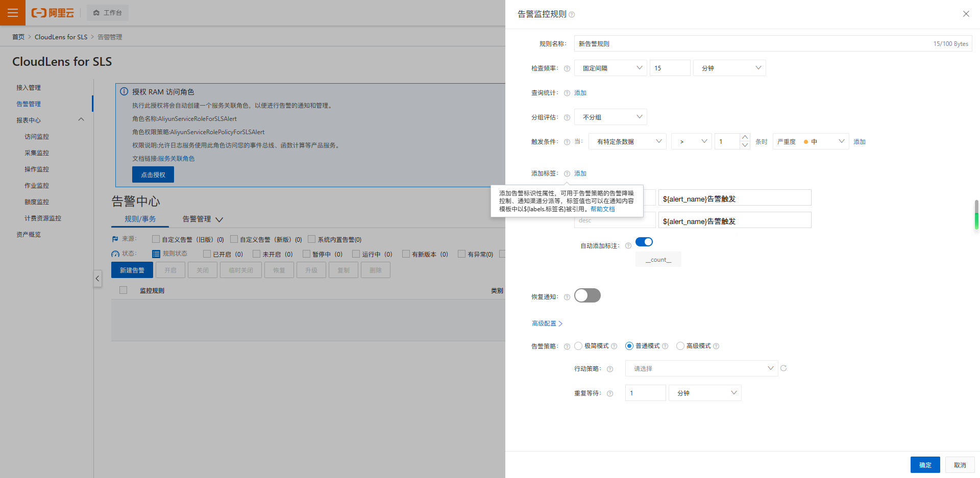980x478 pixels.
Task: Increase the trigger threshold with up arrow
Action: (745, 137)
